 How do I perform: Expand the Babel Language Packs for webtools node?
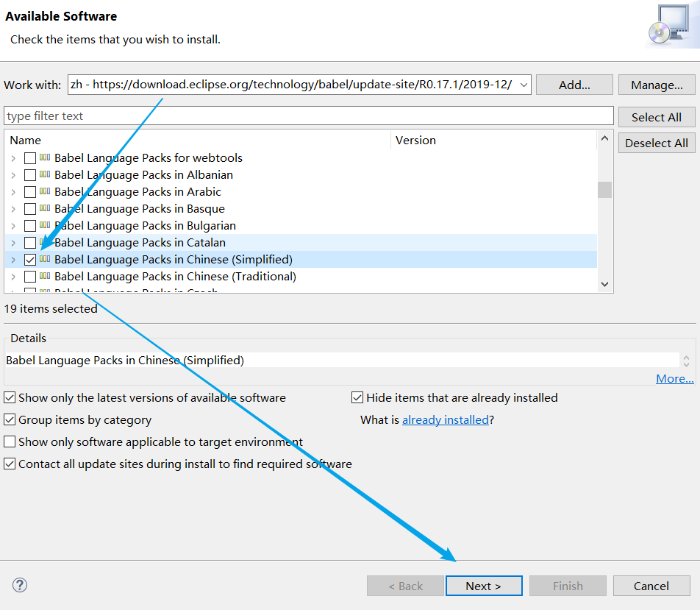tap(12, 158)
